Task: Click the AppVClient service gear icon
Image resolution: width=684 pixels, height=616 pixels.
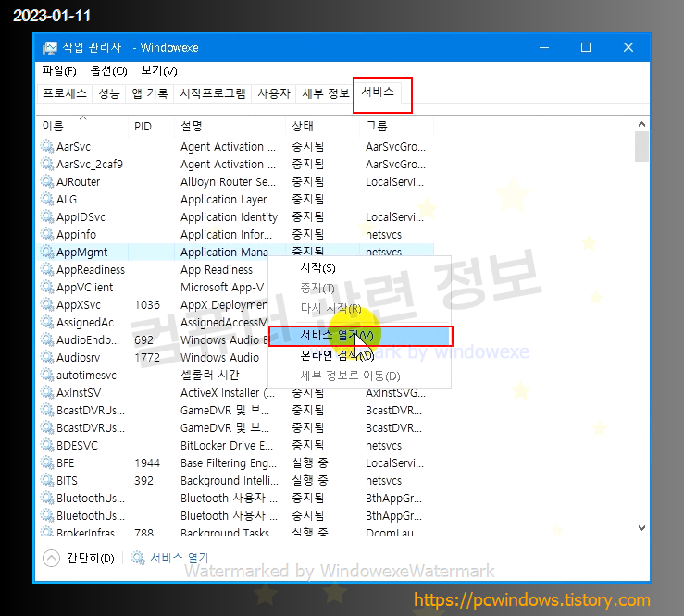Action: (47, 287)
